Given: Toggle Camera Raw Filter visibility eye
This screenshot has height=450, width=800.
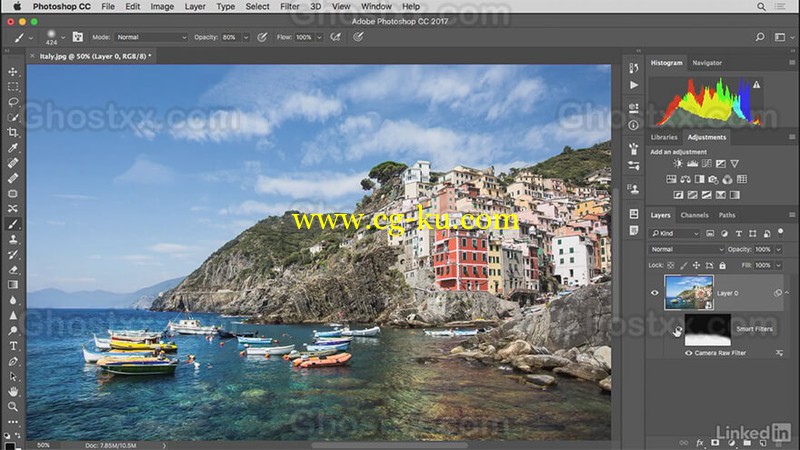Looking at the screenshot, I should tap(689, 353).
